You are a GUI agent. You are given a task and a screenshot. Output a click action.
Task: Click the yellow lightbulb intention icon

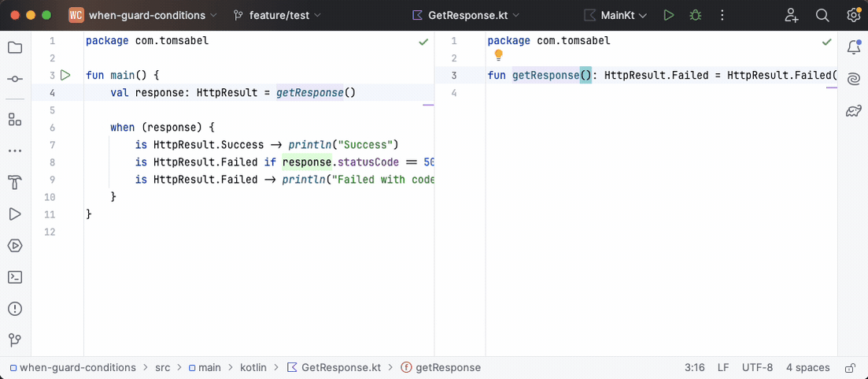[x=498, y=55]
